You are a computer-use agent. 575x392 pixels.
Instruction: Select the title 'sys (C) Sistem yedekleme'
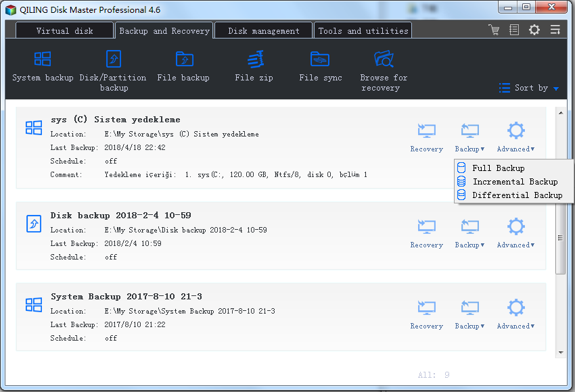pos(116,120)
